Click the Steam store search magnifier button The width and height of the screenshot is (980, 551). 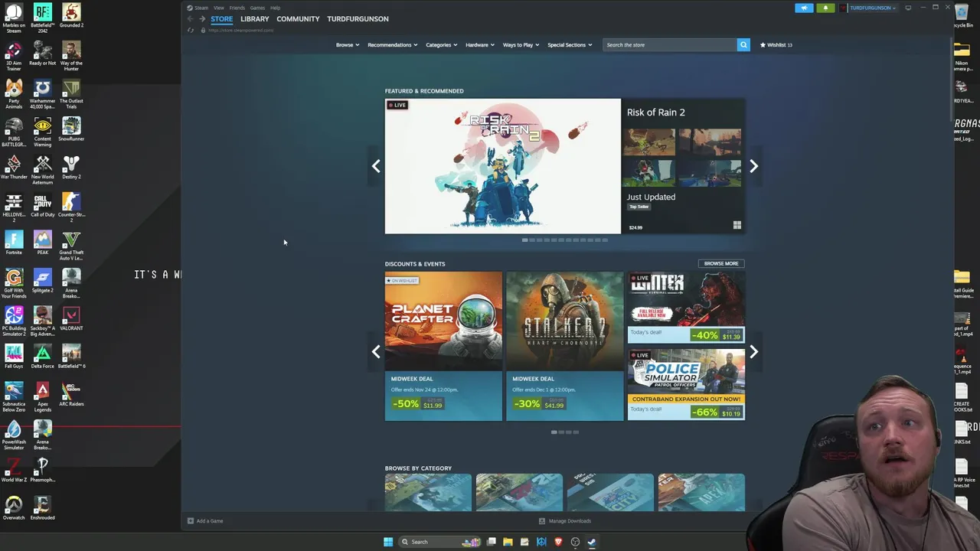[743, 44]
